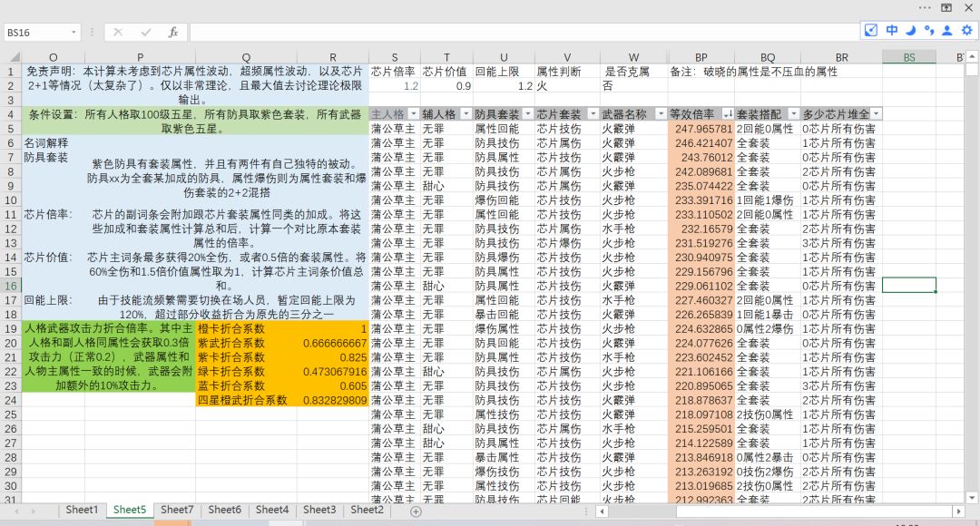This screenshot has height=526, width=980.
Task: Click the formula bar confirm checkmark
Action: pyautogui.click(x=145, y=32)
